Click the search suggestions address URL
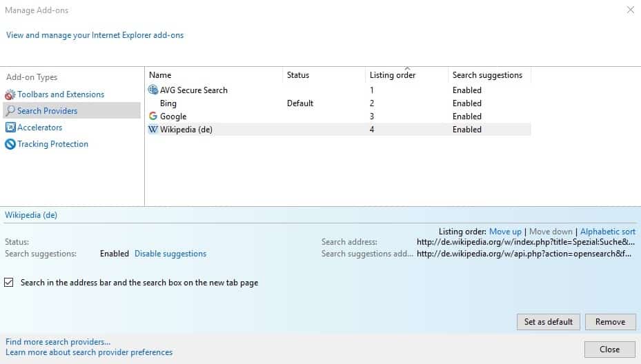The width and height of the screenshot is (641, 364). coord(524,254)
